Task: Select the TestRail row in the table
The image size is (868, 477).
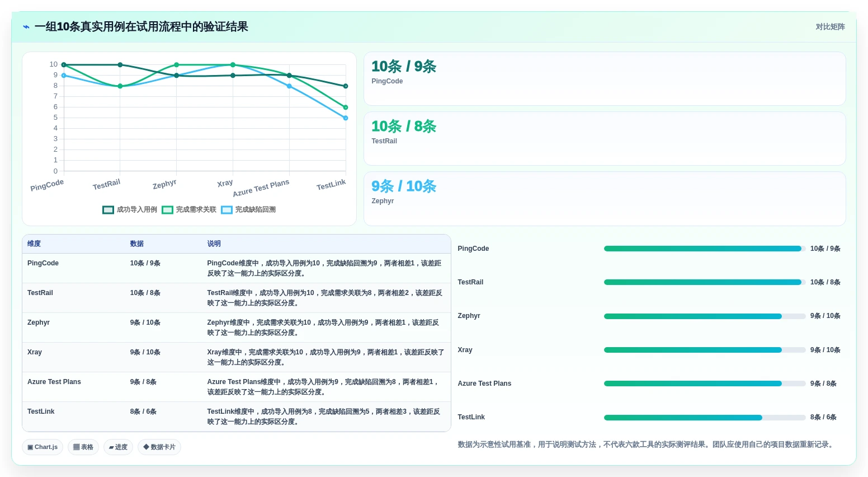Action: pyautogui.click(x=237, y=298)
